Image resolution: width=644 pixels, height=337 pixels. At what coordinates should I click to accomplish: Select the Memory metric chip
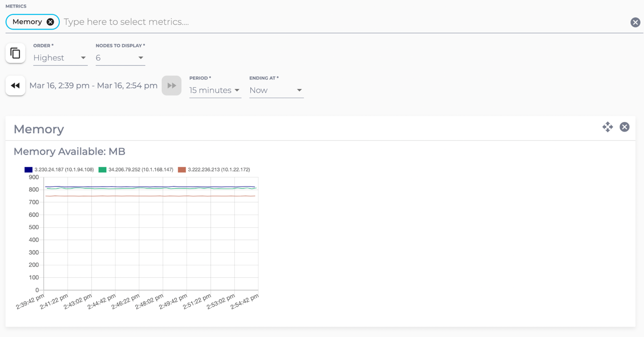click(x=27, y=22)
